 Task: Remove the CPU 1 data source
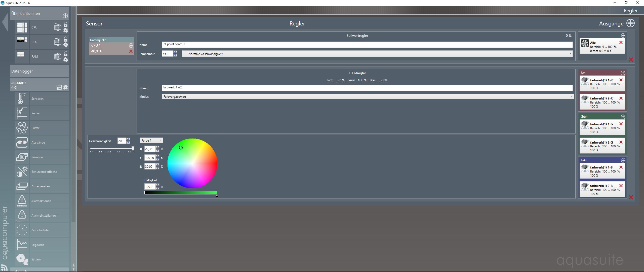pos(131,51)
